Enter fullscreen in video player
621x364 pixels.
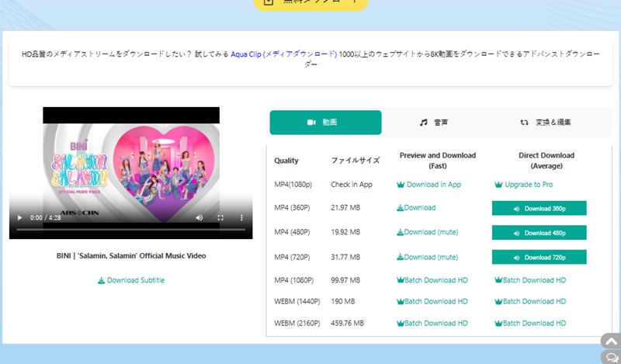click(220, 218)
